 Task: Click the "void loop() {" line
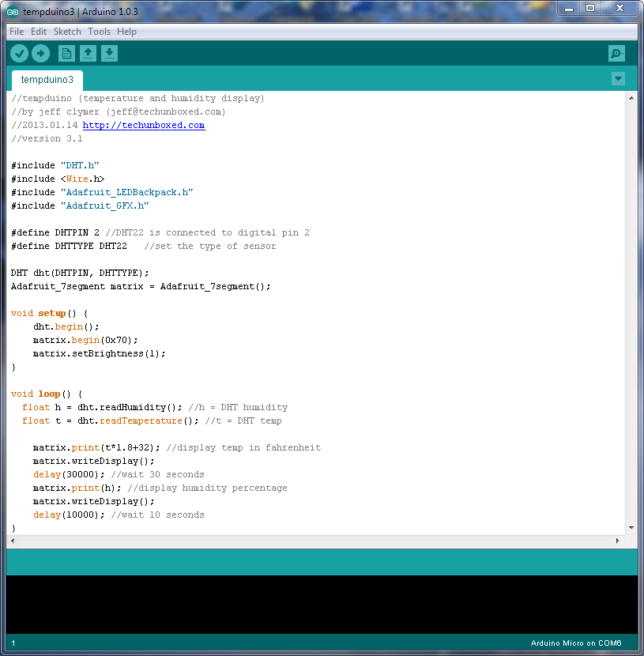(47, 394)
